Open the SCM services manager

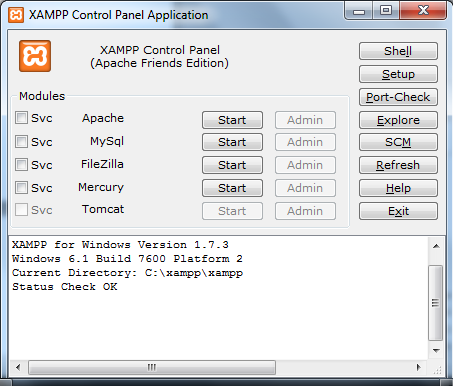pos(398,142)
